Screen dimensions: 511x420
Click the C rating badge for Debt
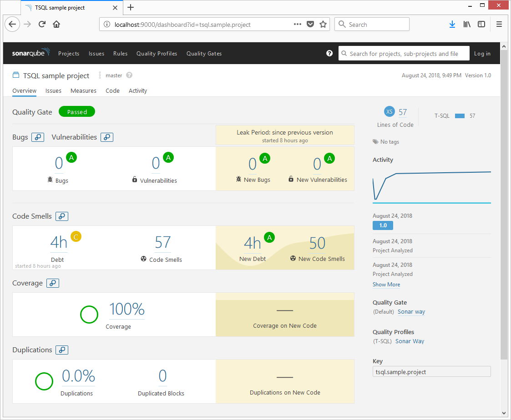(76, 237)
